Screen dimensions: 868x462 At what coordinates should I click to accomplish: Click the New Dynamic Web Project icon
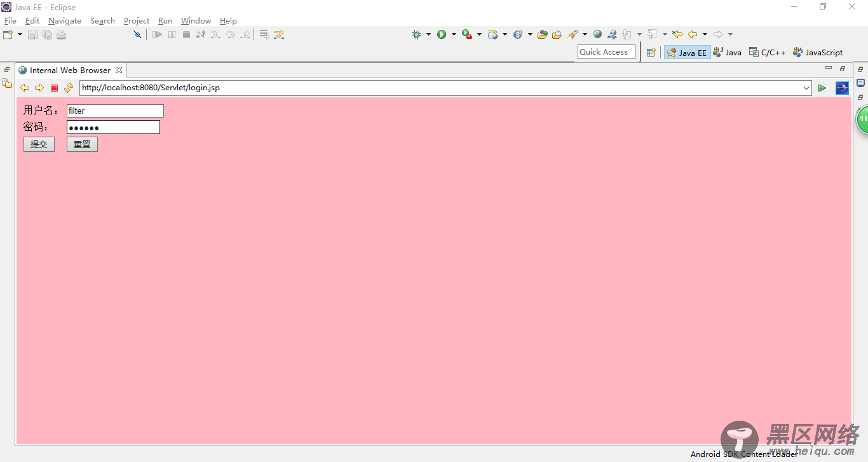[x=493, y=34]
